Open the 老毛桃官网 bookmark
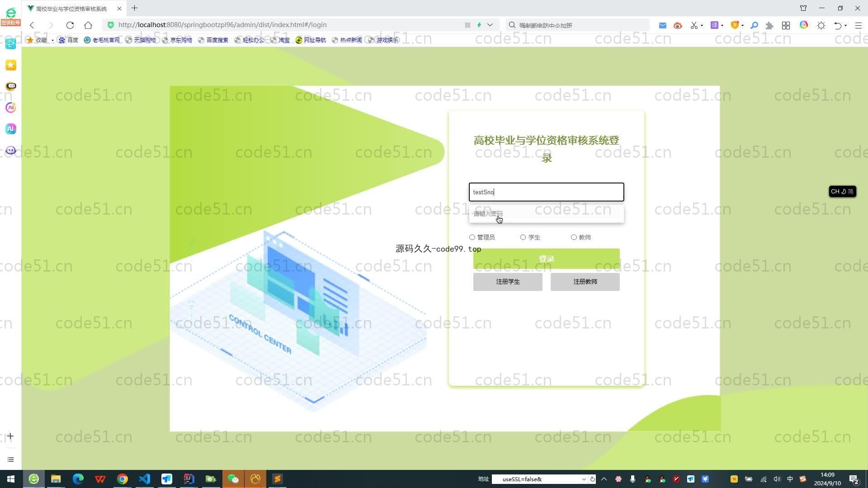This screenshot has width=868, height=488. (102, 40)
